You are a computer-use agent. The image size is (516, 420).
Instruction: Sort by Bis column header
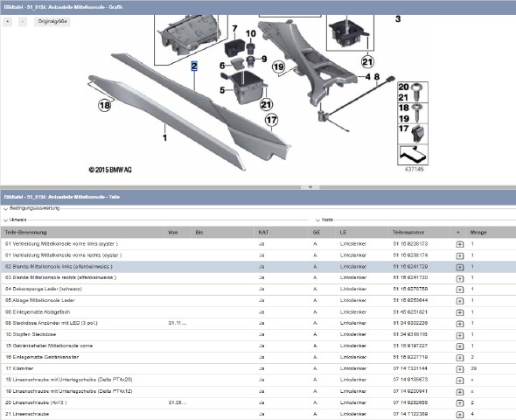(222, 233)
